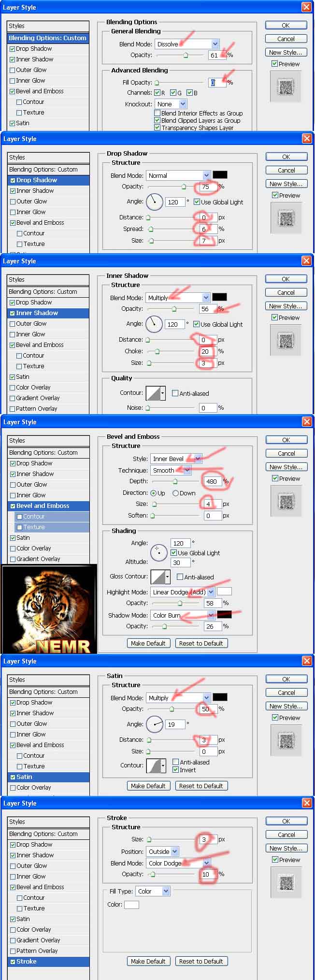Uncheck Invert in Satin settings

tap(175, 770)
